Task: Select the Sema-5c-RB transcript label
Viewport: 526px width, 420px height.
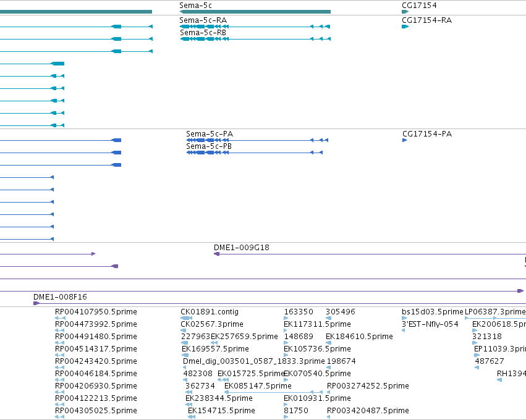Action: coord(203,33)
